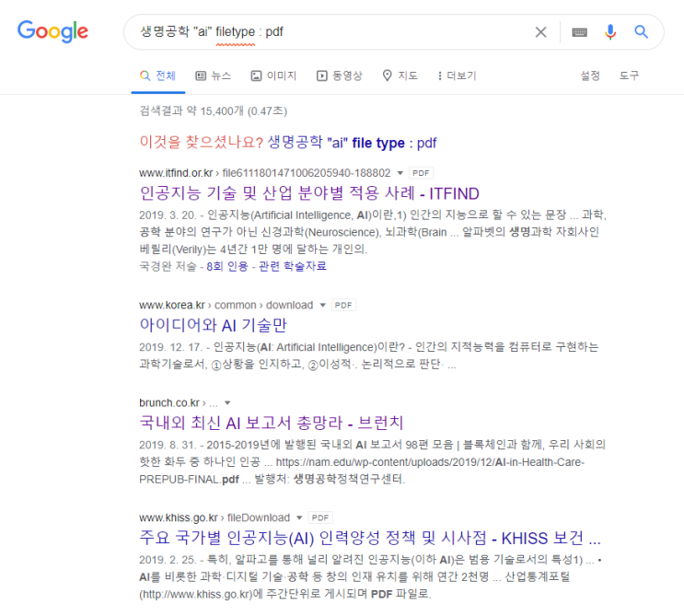Open result 아이디어와 AI 기술만

click(213, 325)
